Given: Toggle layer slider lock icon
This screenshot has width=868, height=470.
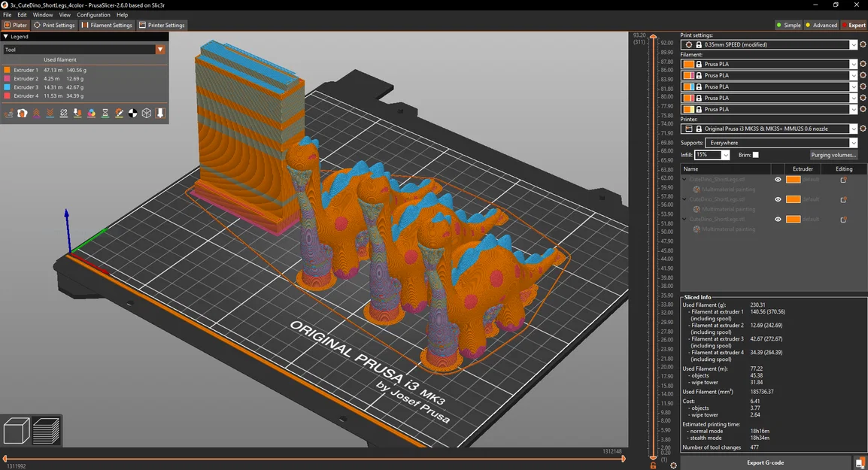Looking at the screenshot, I should [x=653, y=465].
